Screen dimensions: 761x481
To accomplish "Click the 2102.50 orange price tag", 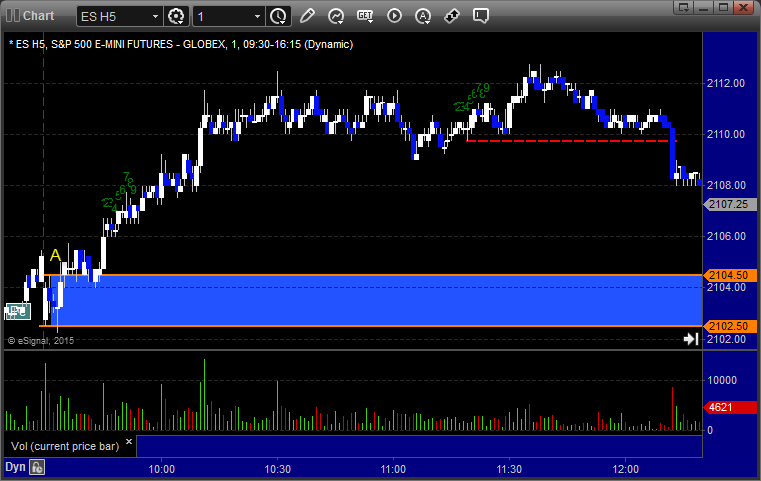I will [x=730, y=326].
